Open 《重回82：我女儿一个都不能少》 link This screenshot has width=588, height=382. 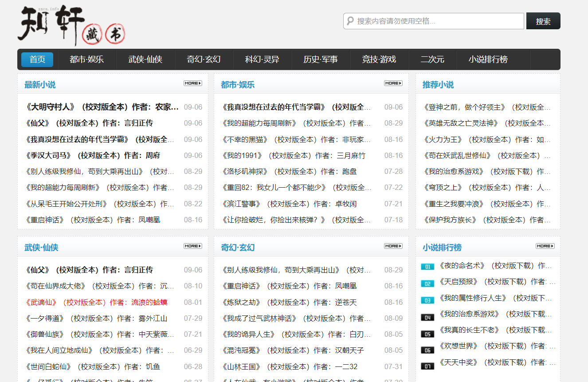[x=296, y=187]
